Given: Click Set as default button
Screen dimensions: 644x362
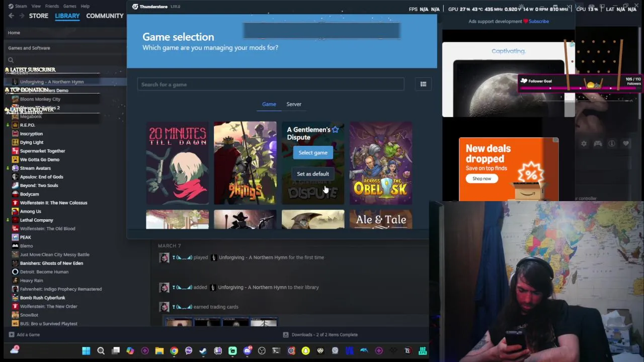Looking at the screenshot, I should pos(313,174).
